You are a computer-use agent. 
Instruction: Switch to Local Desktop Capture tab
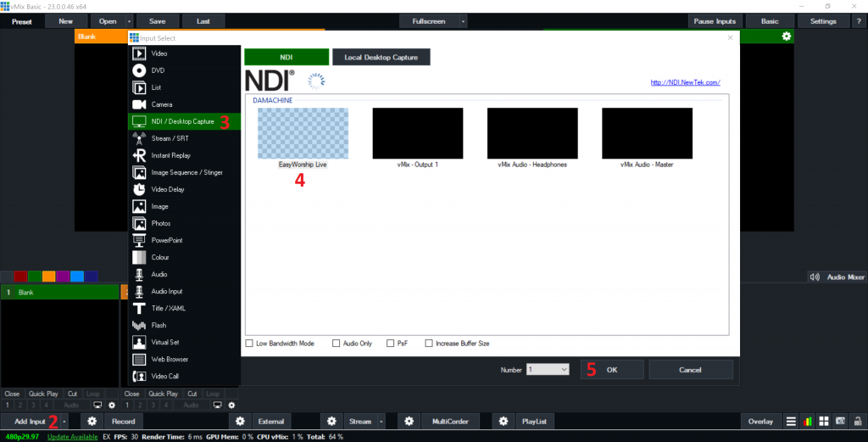(x=381, y=57)
